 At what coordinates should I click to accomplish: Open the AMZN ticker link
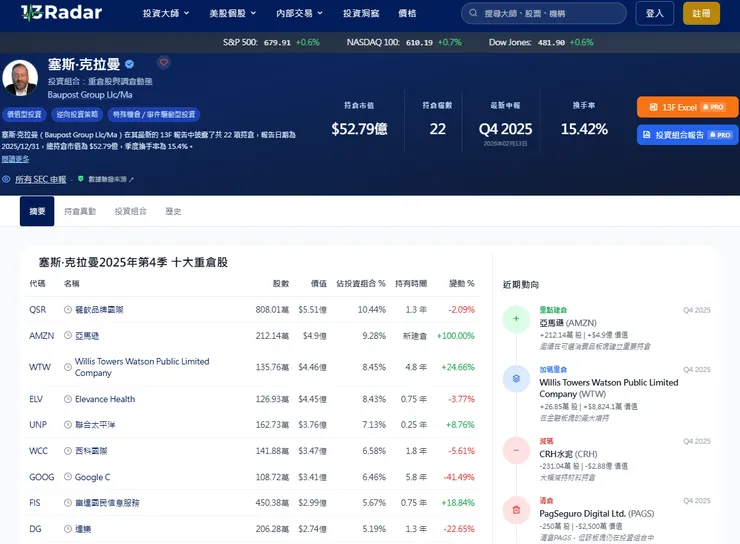tap(42, 335)
